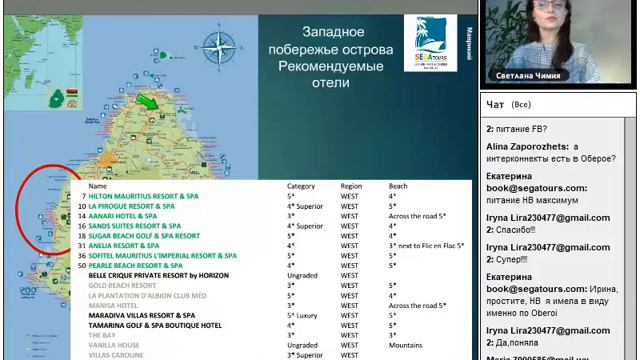Select PEARLE BEACH RESORT & SPA entry
Image resolution: width=640 pixels, height=360 pixels.
tap(136, 266)
